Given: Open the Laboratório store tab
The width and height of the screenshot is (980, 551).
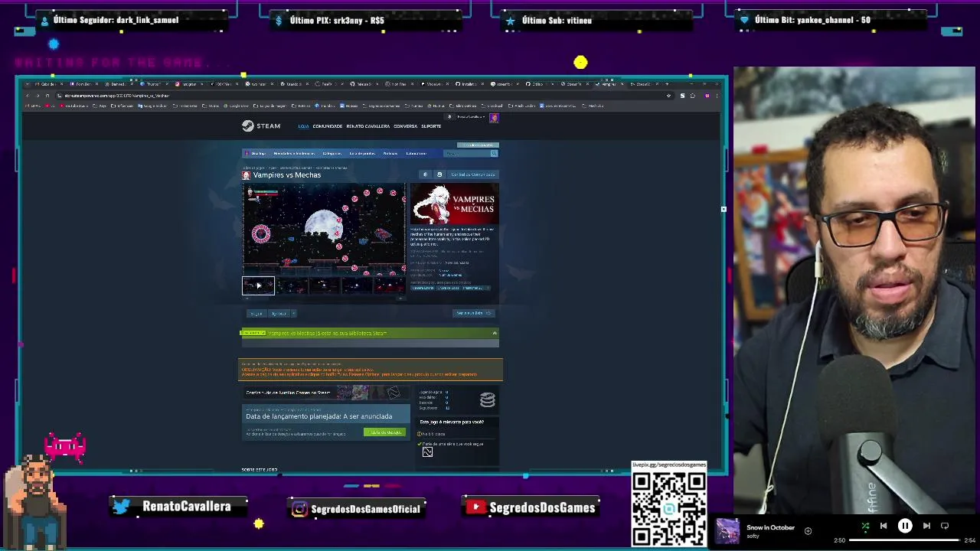Looking at the screenshot, I should tap(416, 154).
